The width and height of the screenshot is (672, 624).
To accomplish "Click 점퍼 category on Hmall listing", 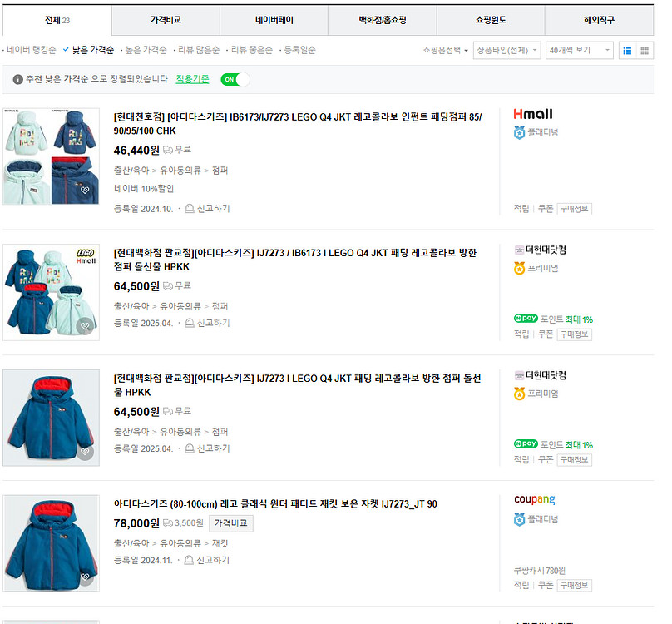I will (x=220, y=171).
